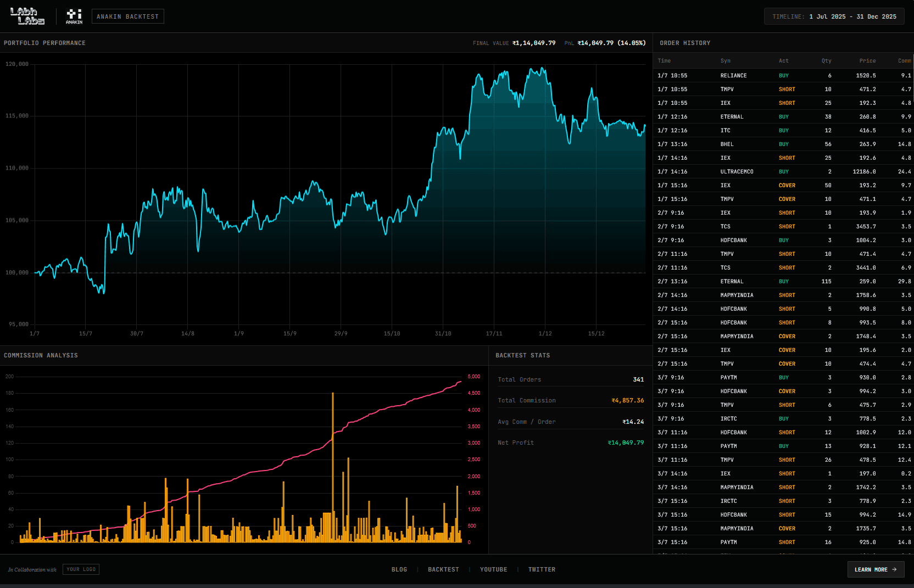This screenshot has height=588, width=914.
Task: Click the Anakin logo icon
Action: pyautogui.click(x=74, y=16)
